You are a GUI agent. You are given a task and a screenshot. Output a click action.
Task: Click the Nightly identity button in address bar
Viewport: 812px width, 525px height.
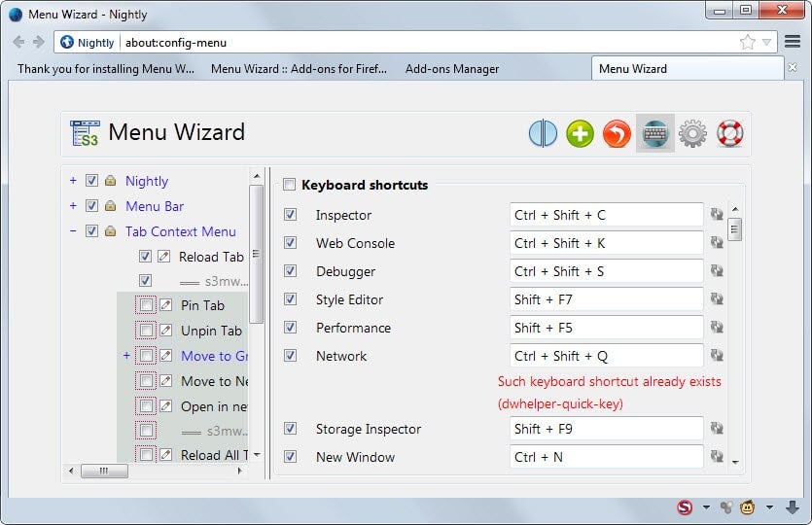point(88,43)
